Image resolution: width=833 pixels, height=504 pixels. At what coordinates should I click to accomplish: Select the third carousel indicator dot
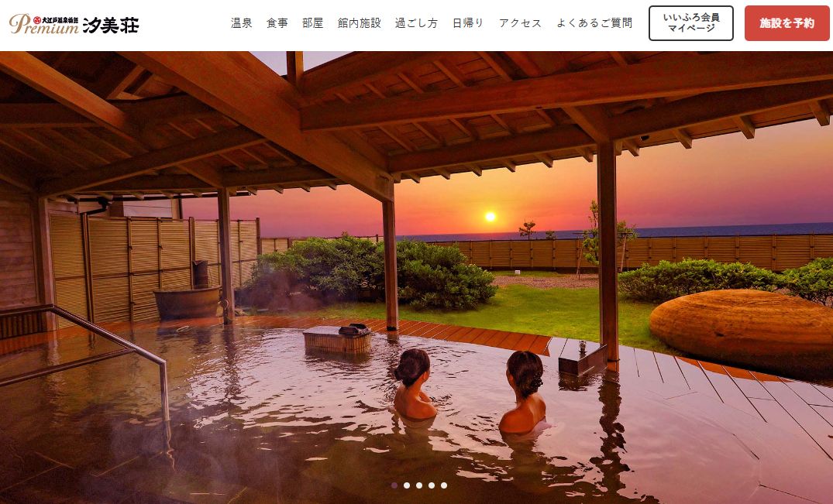tap(419, 485)
